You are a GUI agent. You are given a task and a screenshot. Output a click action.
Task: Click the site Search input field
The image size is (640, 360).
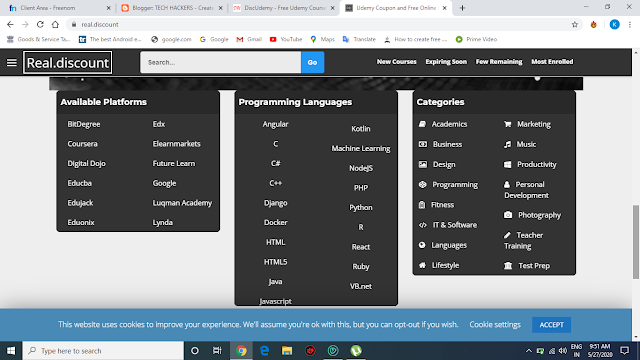(220, 62)
